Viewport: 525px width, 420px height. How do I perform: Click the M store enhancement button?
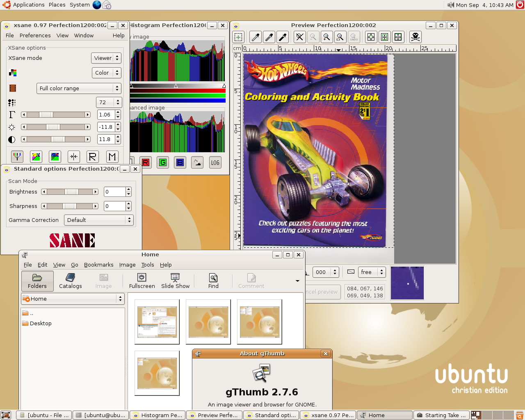click(112, 156)
